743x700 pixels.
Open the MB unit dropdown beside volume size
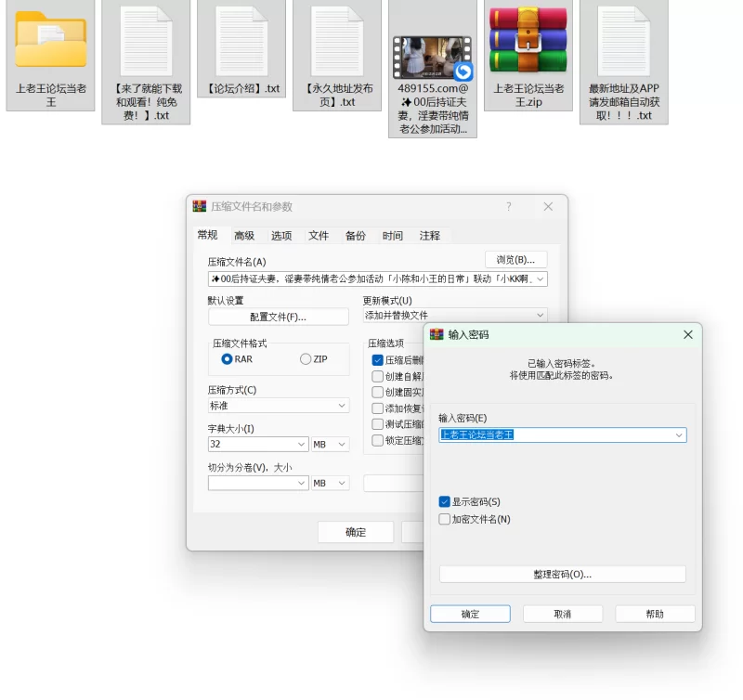click(x=331, y=483)
